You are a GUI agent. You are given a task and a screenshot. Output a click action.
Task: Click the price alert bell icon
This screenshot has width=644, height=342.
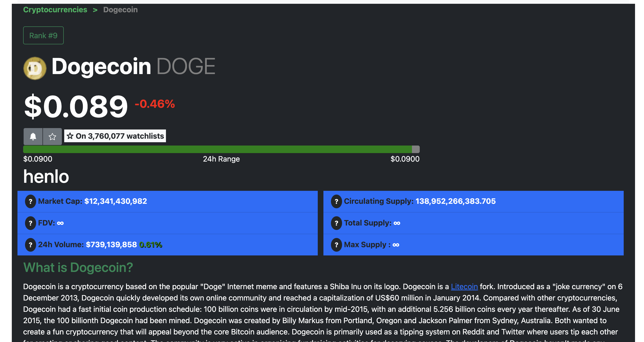click(33, 136)
